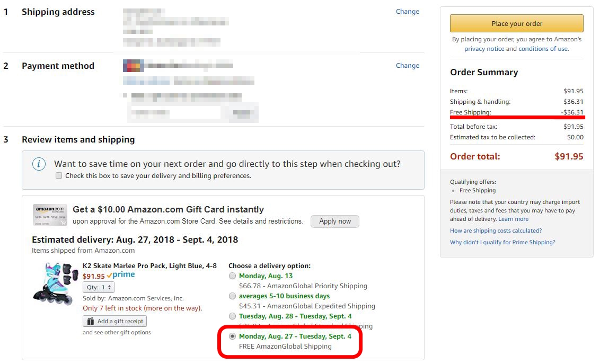Change the payment method

click(407, 66)
